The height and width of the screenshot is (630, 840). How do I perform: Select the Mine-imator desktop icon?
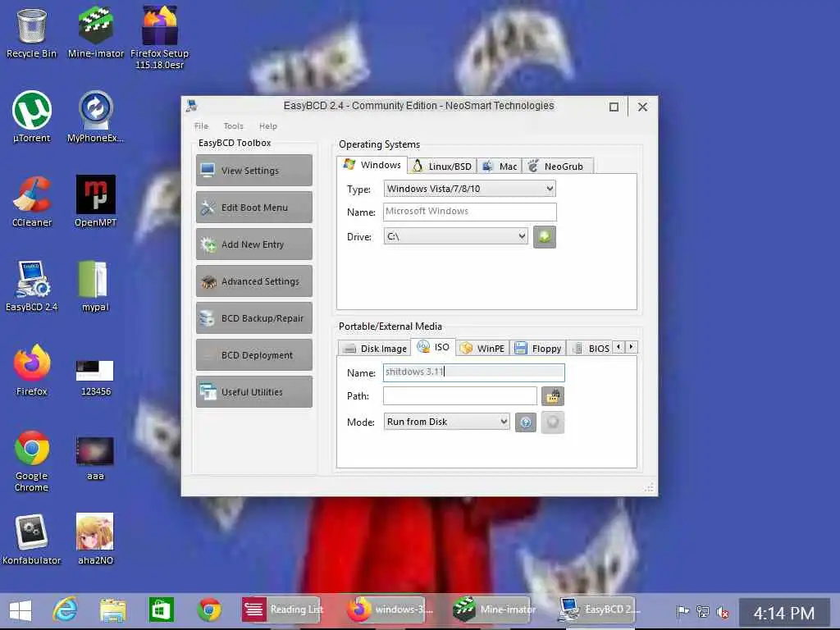(x=95, y=33)
